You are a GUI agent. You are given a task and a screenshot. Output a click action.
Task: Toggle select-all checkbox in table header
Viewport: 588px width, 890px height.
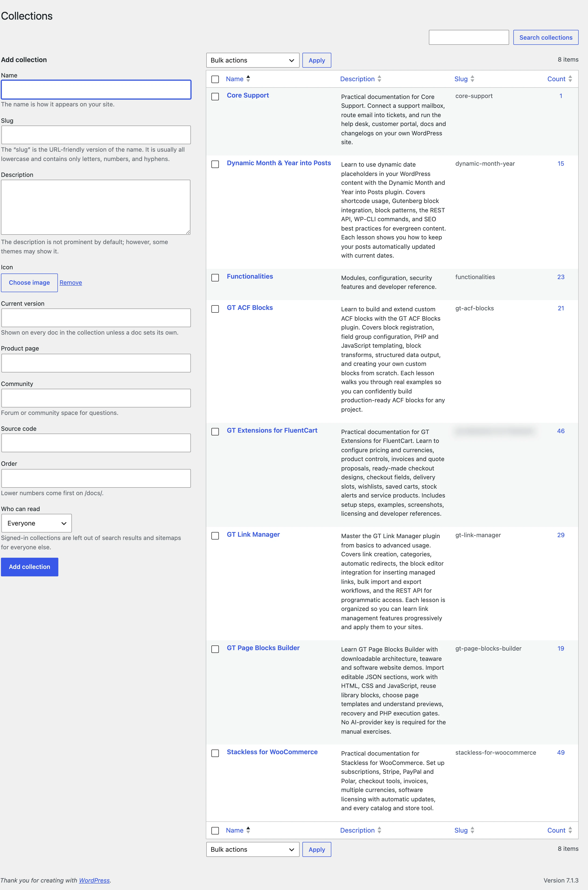[215, 79]
